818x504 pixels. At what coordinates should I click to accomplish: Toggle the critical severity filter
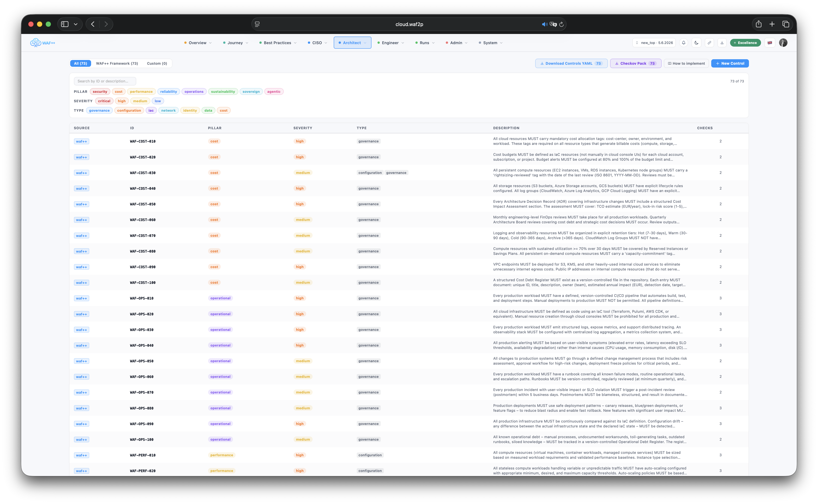click(104, 101)
